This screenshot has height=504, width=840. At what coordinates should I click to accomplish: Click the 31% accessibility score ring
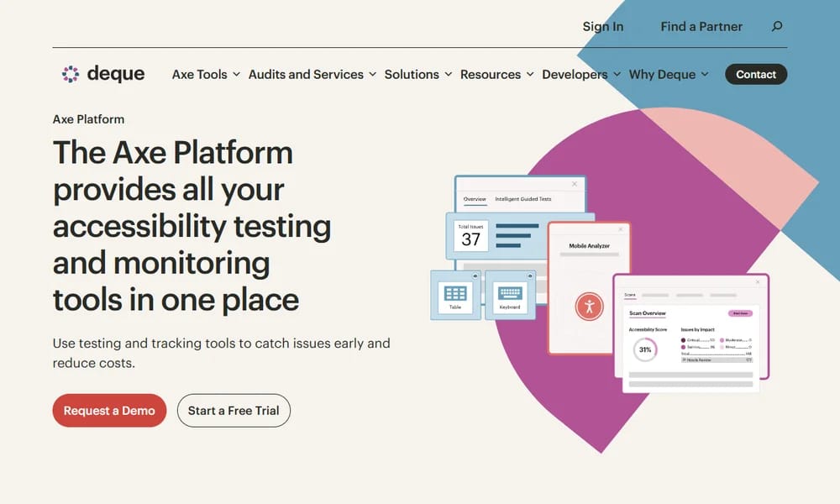[x=645, y=349]
